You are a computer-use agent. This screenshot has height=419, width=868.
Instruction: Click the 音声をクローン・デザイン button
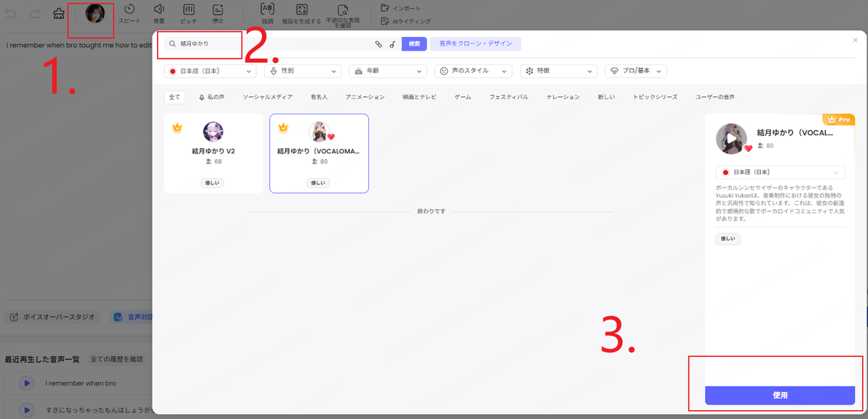476,43
